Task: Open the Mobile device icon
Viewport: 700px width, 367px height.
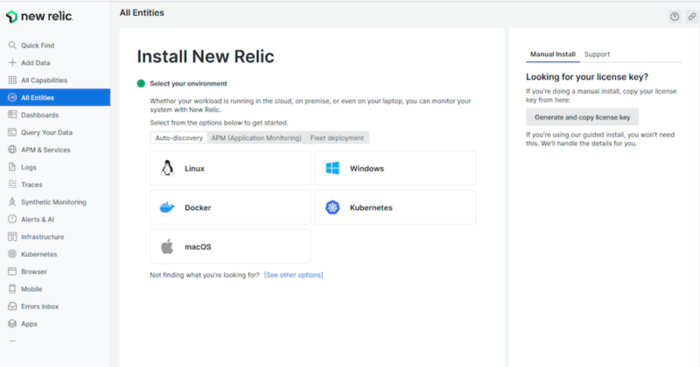Action: click(x=12, y=289)
